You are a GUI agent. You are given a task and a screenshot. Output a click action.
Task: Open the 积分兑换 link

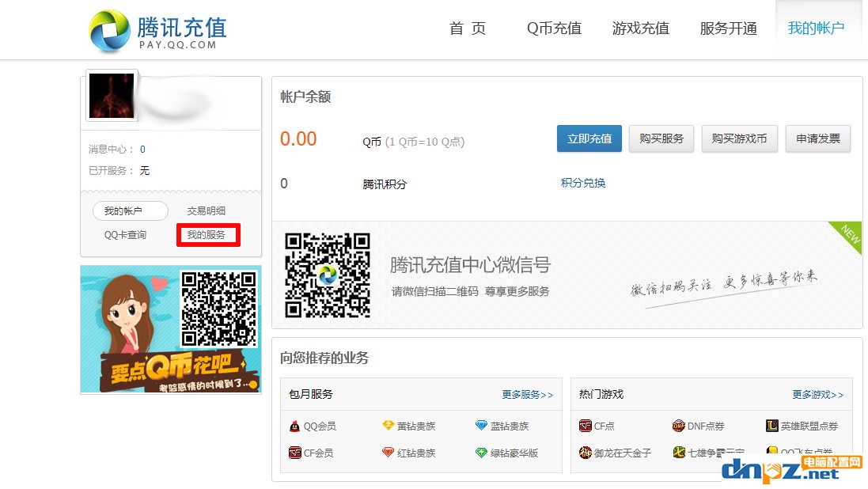coord(583,183)
